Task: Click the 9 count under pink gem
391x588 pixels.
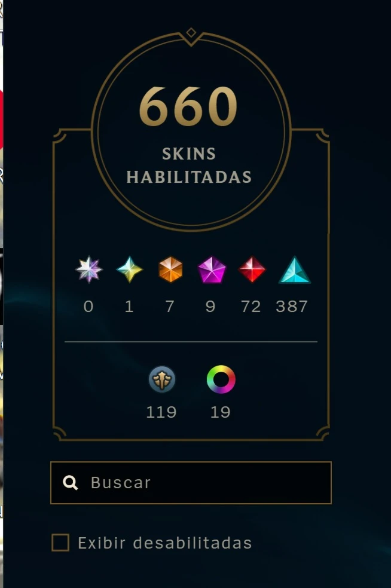Action: [210, 307]
